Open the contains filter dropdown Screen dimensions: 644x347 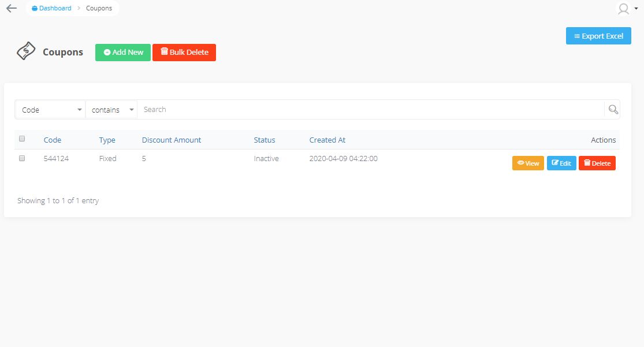(x=111, y=110)
